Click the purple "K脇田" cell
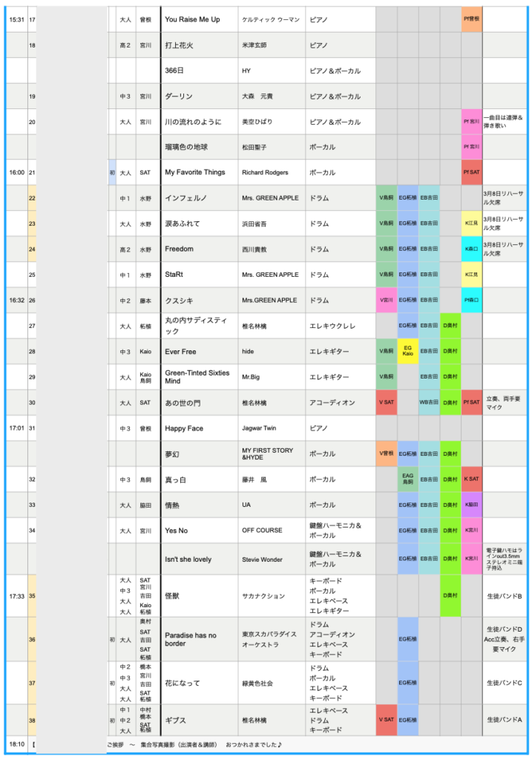Viewport: 532px width, 760px height. [x=471, y=505]
